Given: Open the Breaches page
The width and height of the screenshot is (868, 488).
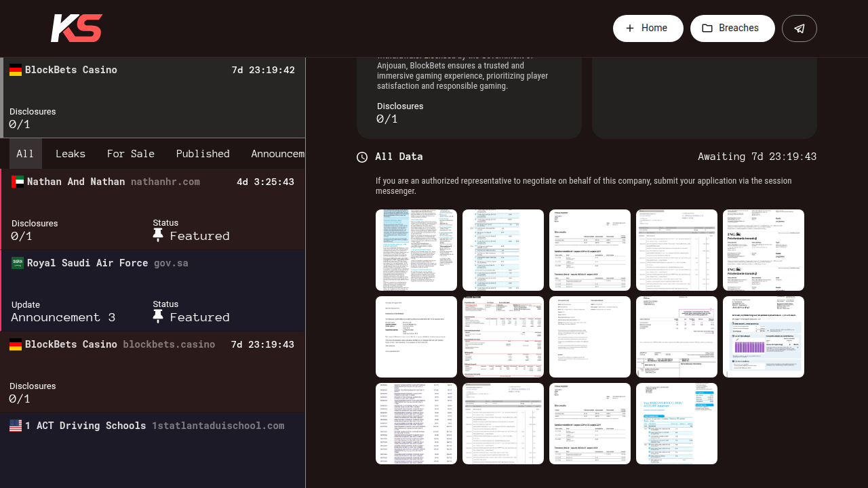Looking at the screenshot, I should click(732, 28).
